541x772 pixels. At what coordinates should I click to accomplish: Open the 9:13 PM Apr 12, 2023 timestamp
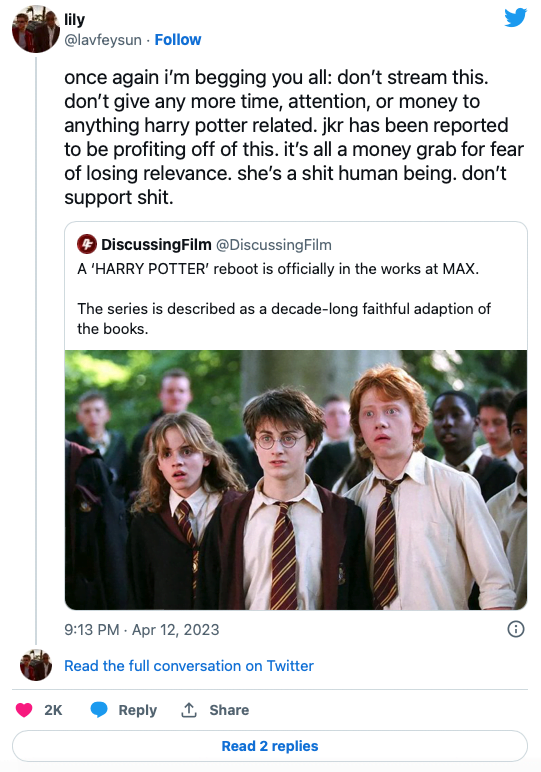[142, 630]
